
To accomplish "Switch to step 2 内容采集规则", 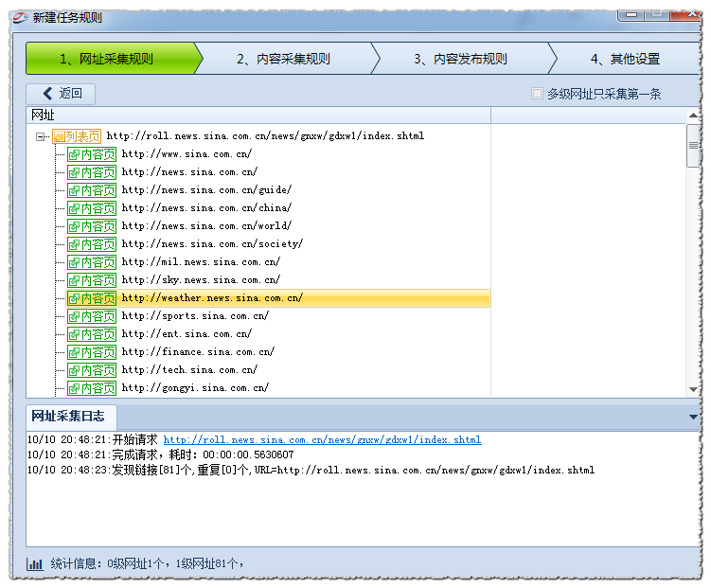I will click(x=283, y=59).
